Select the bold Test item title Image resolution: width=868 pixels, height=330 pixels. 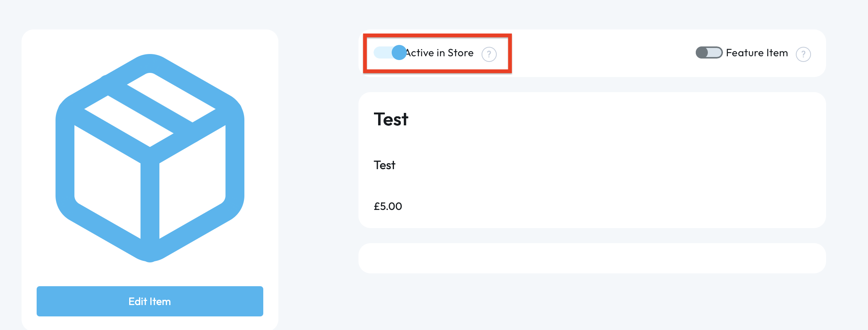pyautogui.click(x=391, y=119)
